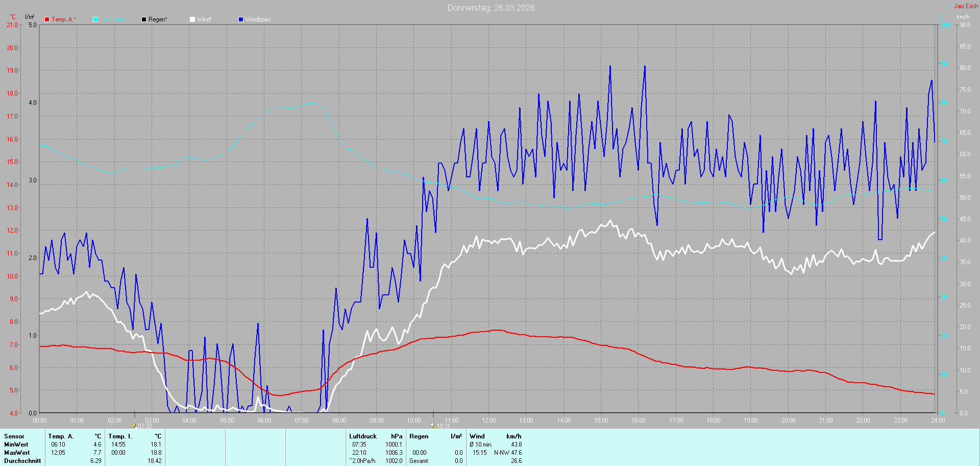The image size is (980, 466).
Task: Click the 18:00 tick on the time axis
Action: [x=714, y=421]
